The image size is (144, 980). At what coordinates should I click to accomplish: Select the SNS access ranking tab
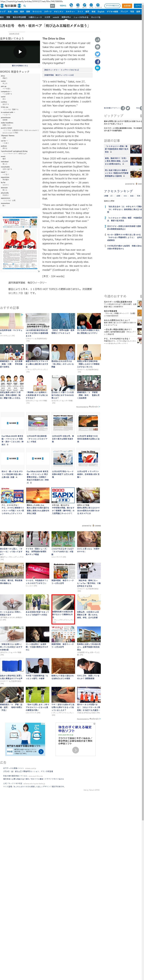click(125, 196)
